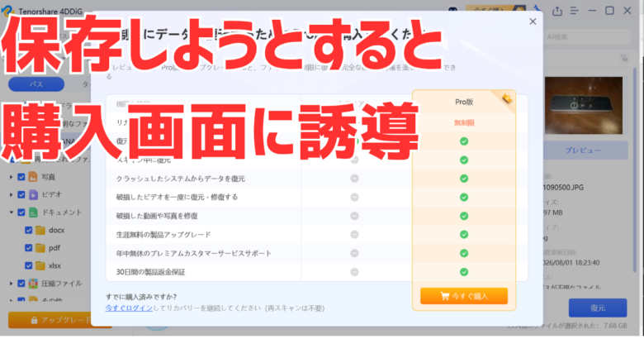The image size is (644, 339).
Task: Click Pro checkmark for 30日間の製品返金保証 row
Action: (x=464, y=272)
